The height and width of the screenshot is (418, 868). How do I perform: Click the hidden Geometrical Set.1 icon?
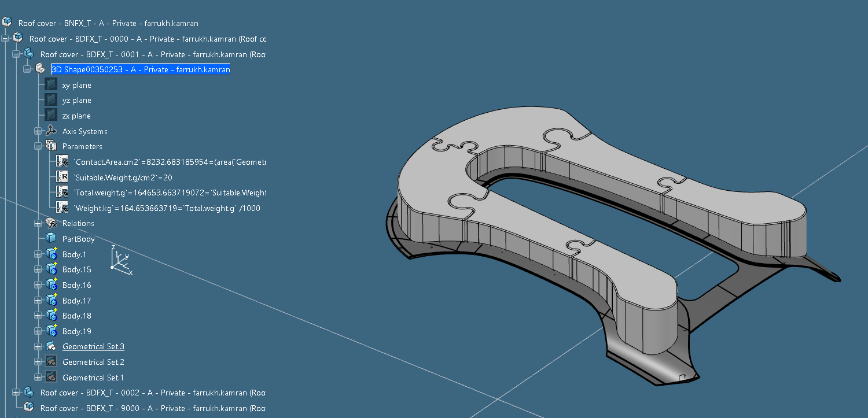point(52,378)
